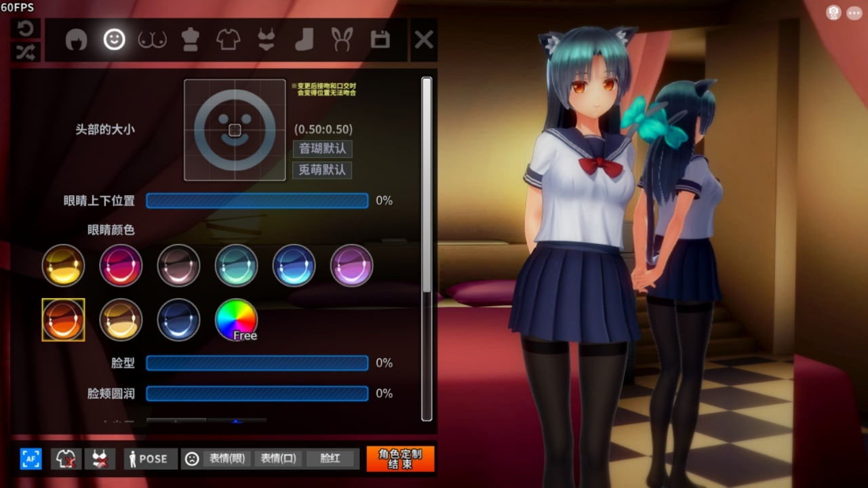Click the undo reset icon
868x488 pixels.
[26, 27]
